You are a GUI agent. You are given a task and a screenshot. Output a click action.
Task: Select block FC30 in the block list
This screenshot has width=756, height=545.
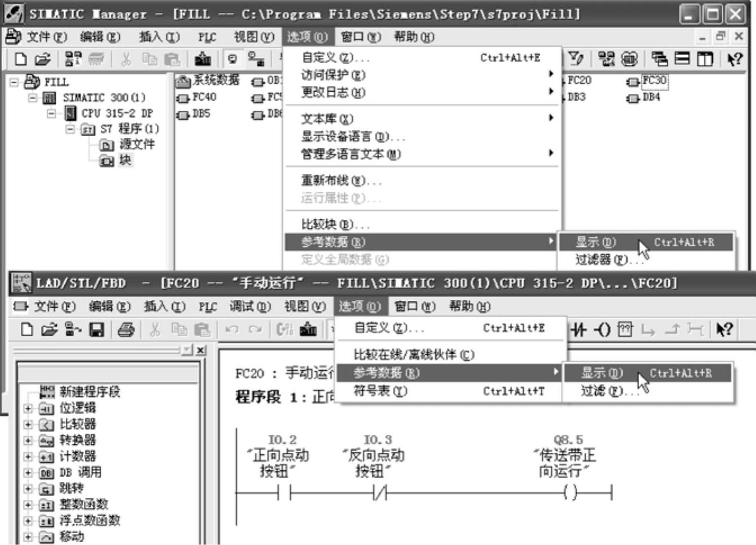(647, 80)
